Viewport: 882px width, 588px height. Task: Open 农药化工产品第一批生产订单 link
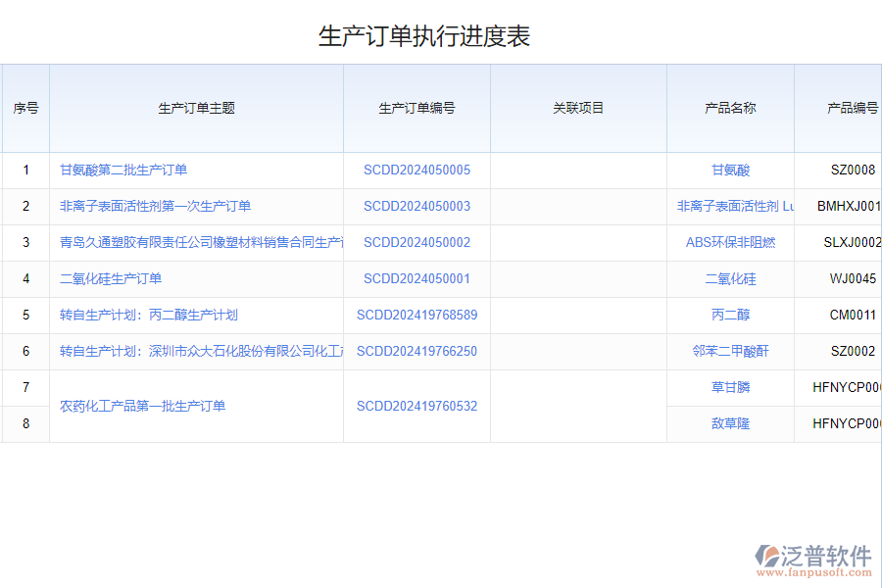tap(142, 406)
